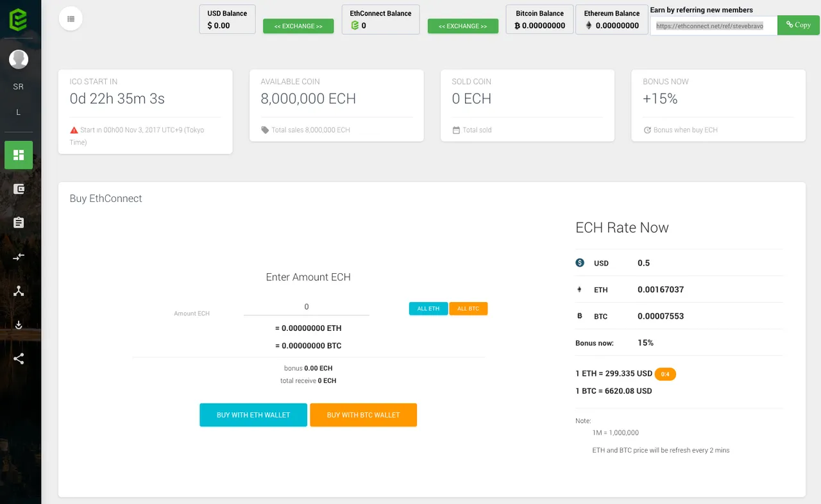Open the clipboard icon in sidebar
The width and height of the screenshot is (821, 504).
[x=19, y=223]
